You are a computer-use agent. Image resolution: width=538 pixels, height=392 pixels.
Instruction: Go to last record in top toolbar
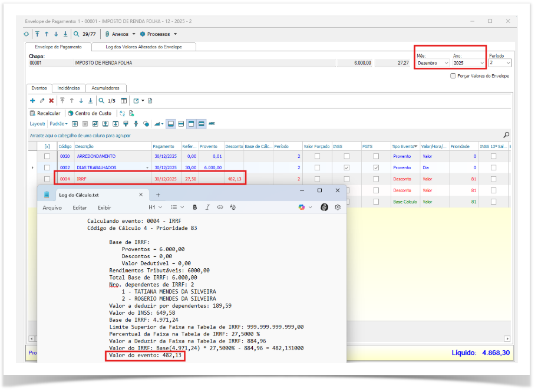coord(65,34)
